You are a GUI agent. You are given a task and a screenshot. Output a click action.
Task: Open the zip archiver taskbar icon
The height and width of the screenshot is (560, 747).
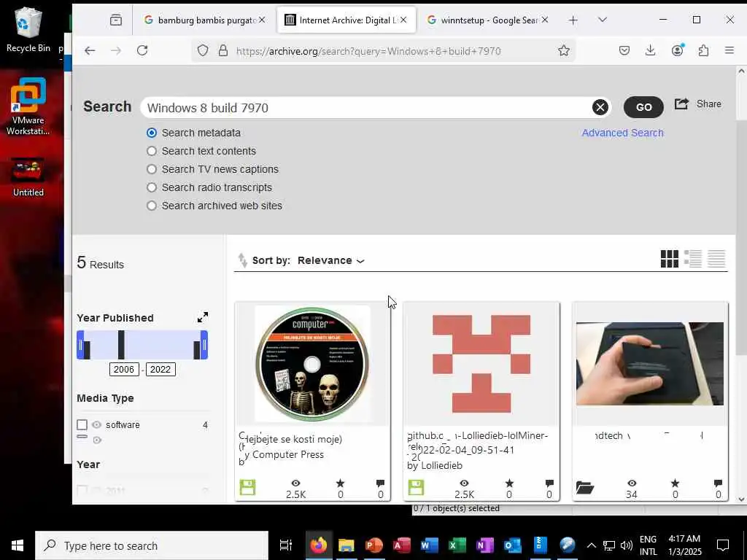click(x=541, y=545)
